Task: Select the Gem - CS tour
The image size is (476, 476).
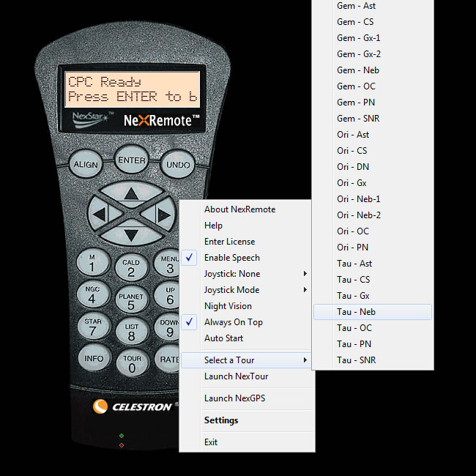Action: tap(373, 22)
